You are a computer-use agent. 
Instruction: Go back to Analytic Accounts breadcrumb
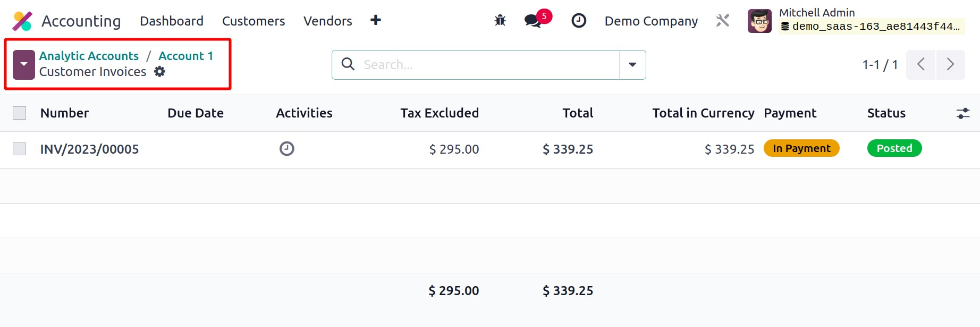tap(89, 56)
